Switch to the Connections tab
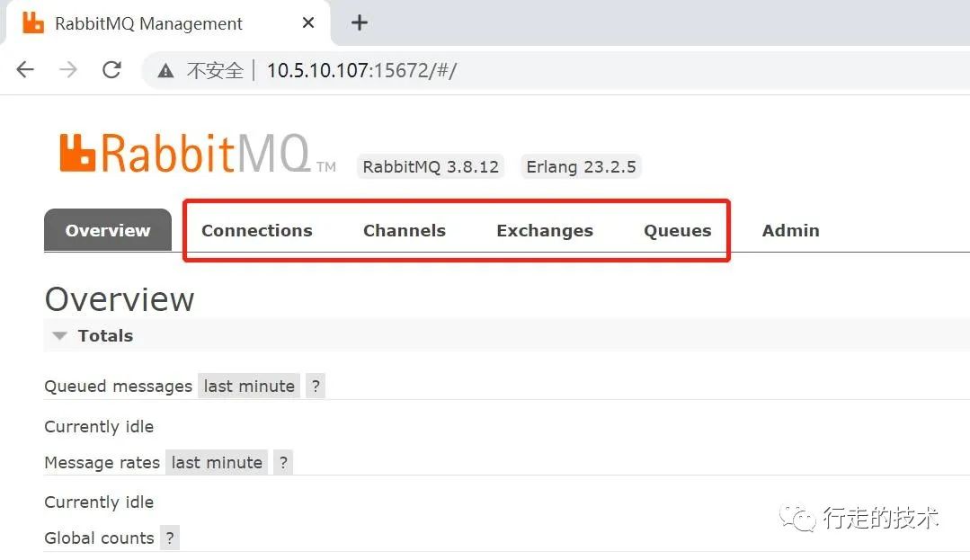970x560 pixels. (x=256, y=231)
